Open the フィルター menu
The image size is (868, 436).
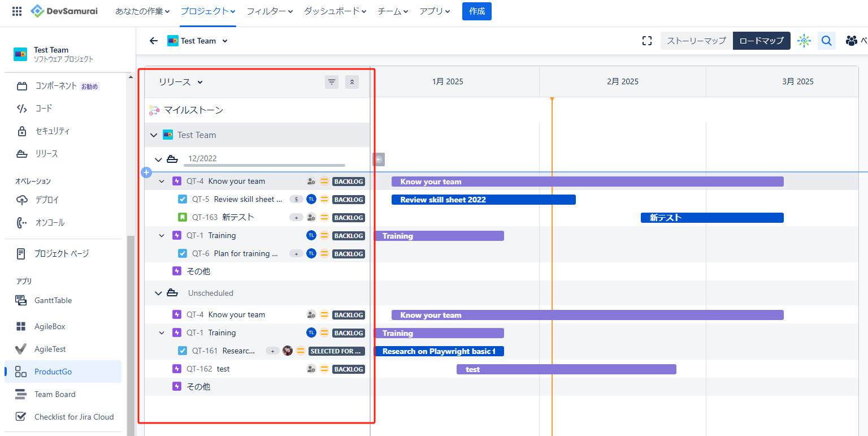(270, 11)
